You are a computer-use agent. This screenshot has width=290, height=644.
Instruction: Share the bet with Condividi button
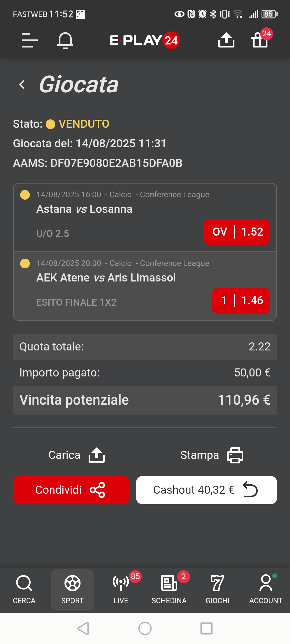(x=71, y=490)
